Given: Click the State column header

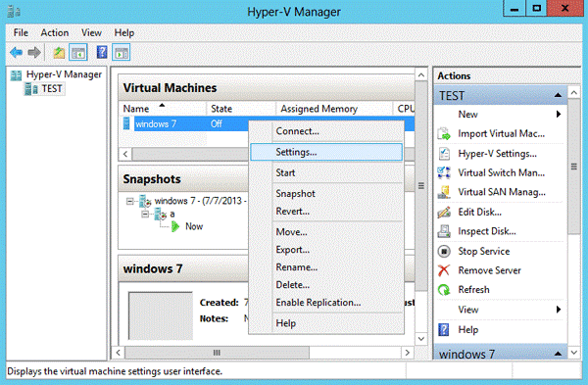Looking at the screenshot, I should (x=241, y=109).
